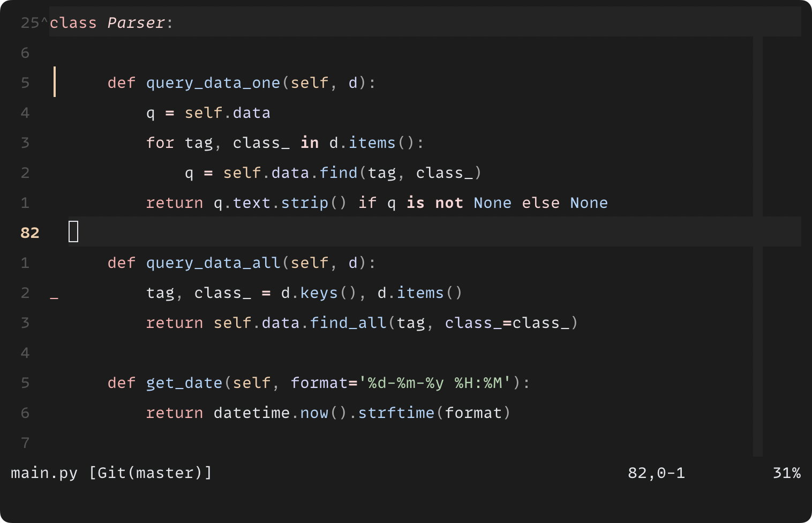Click the 'main.py' filename in status line
The height and width of the screenshot is (523, 812).
[x=44, y=473]
